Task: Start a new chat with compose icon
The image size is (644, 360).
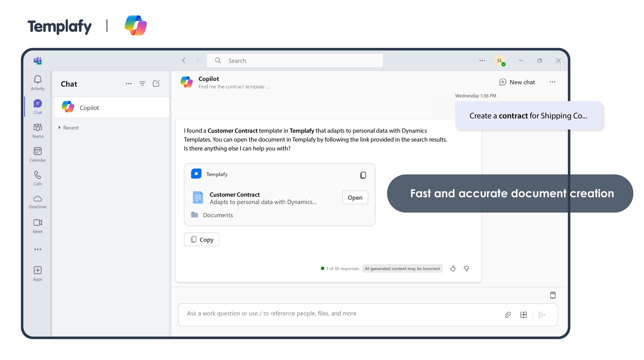Action: [156, 84]
